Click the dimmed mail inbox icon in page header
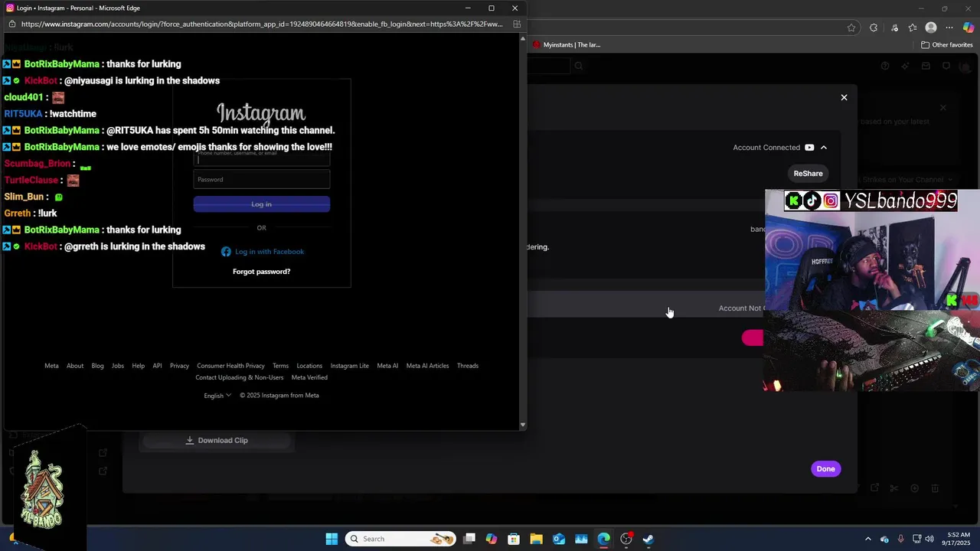 [x=926, y=66]
